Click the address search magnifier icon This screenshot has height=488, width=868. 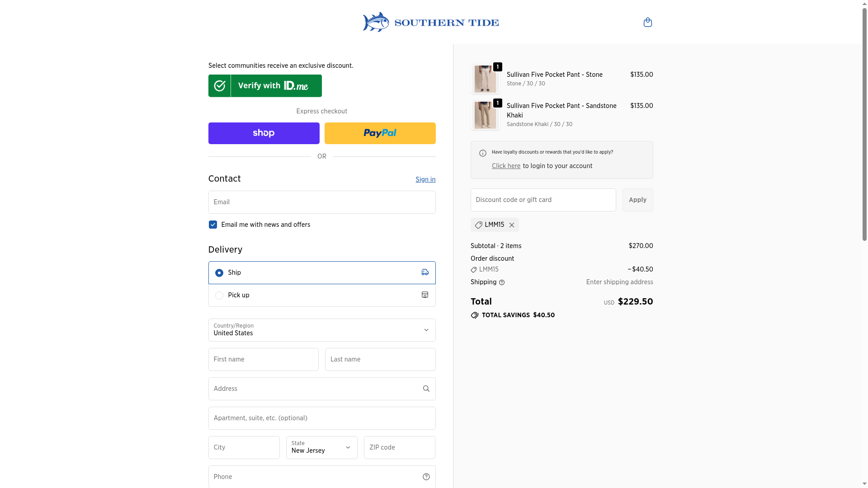[x=426, y=389]
